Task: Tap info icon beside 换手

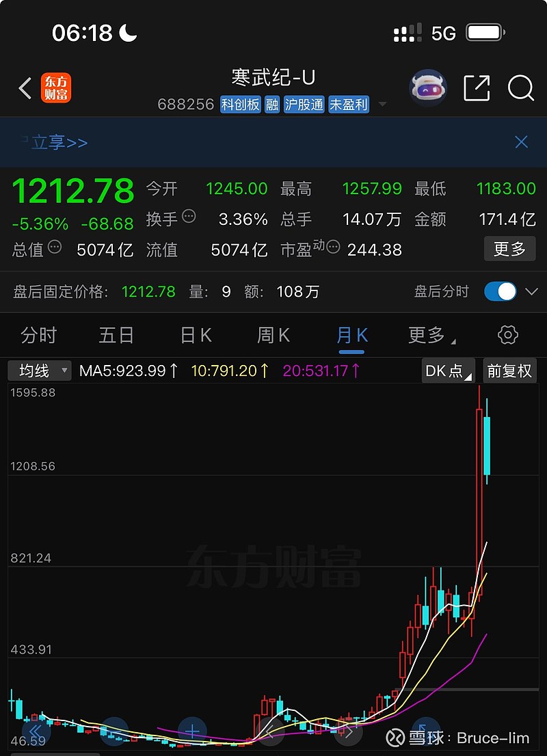Action: (189, 217)
